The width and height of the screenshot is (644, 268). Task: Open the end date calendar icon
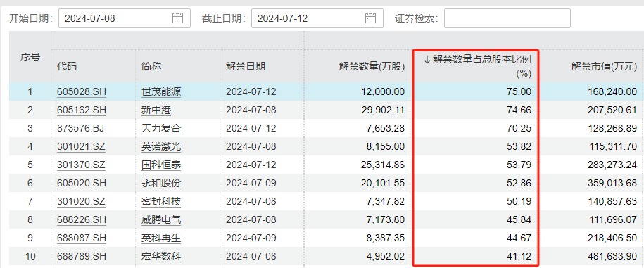[x=370, y=18]
